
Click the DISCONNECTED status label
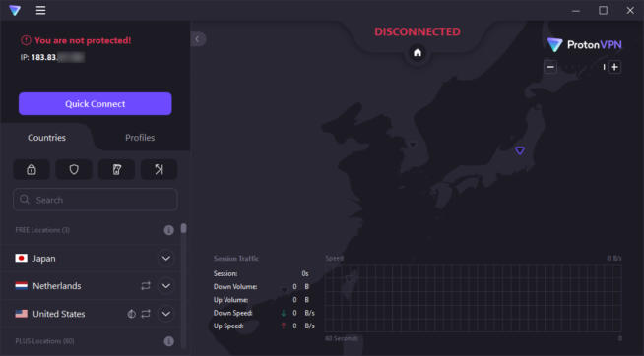point(418,32)
